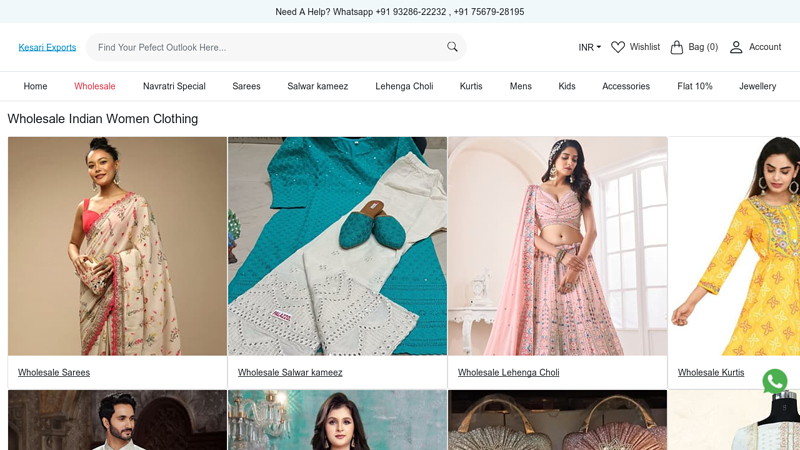Click the teal salwar kameez product image
This screenshot has height=450, width=800.
click(x=337, y=246)
